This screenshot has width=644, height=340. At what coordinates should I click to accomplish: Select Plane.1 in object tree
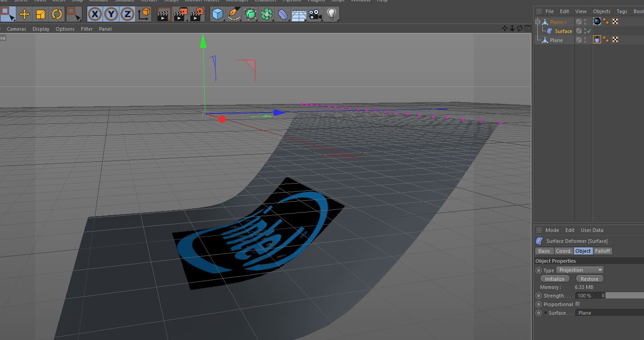(x=558, y=22)
